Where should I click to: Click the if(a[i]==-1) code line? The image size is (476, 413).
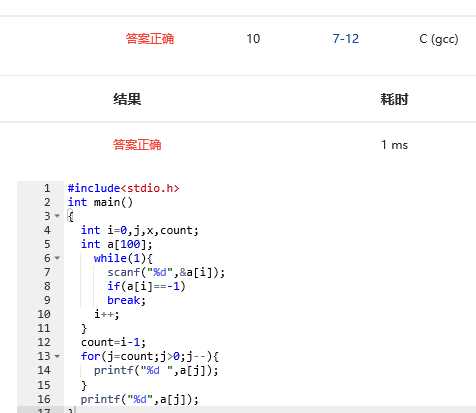point(146,286)
